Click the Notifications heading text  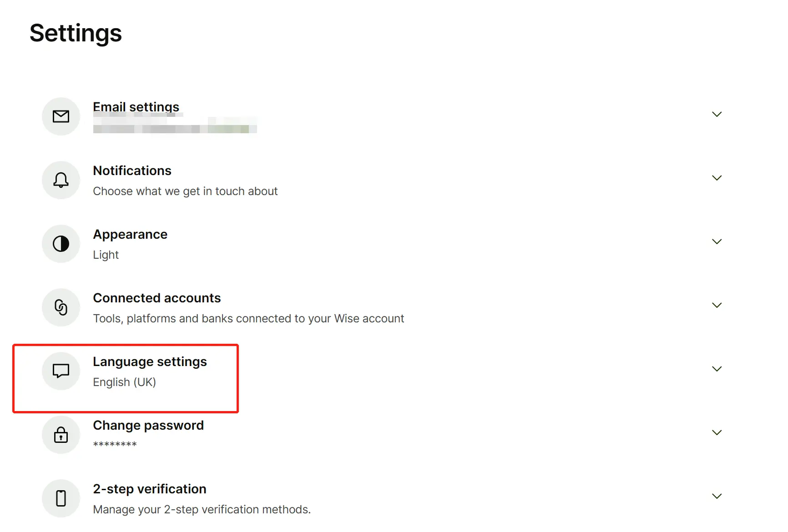(x=132, y=171)
